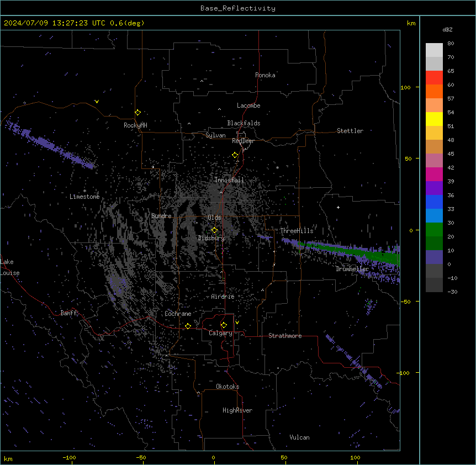The width and height of the screenshot is (476, 465).
Task: Click the Blackfalds city label
Action: click(244, 123)
